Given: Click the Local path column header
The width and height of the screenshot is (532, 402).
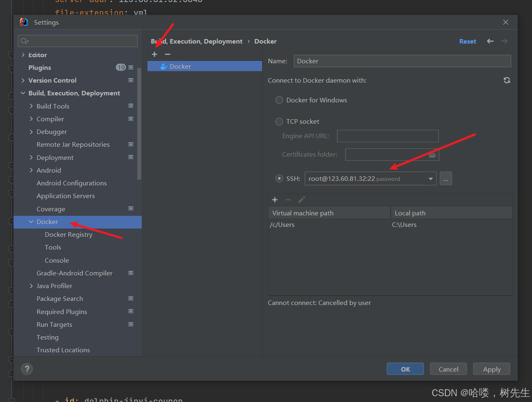Looking at the screenshot, I should pyautogui.click(x=451, y=213).
